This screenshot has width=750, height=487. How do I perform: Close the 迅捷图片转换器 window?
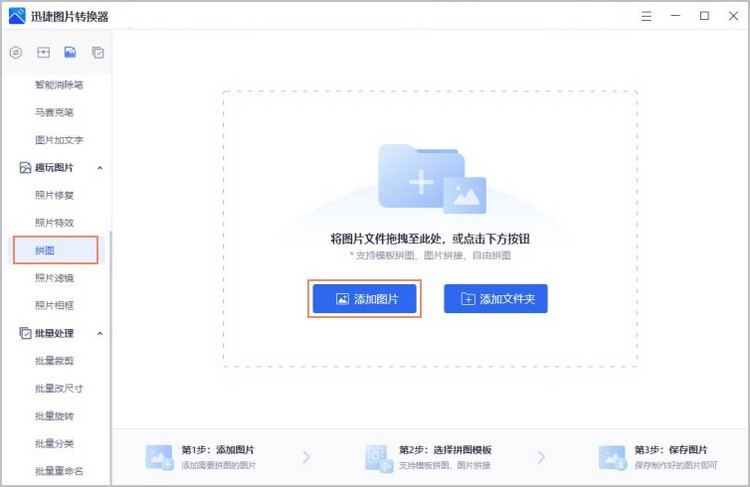(x=733, y=16)
